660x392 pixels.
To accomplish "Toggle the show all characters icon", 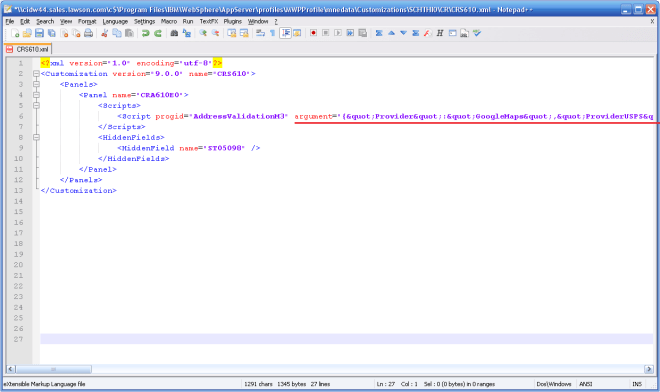I will (x=272, y=33).
